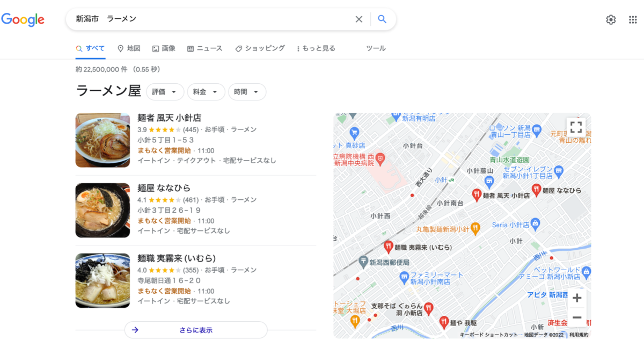The width and height of the screenshot is (644, 354).
Task: Click the Google logo
Action: 23,20
